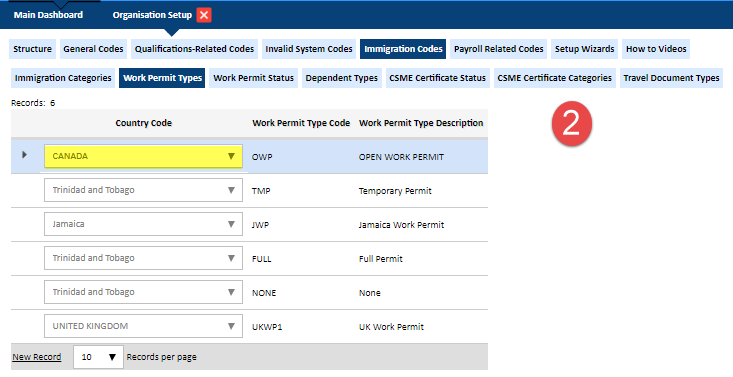Open Qualifications-Related Codes section

pos(194,49)
